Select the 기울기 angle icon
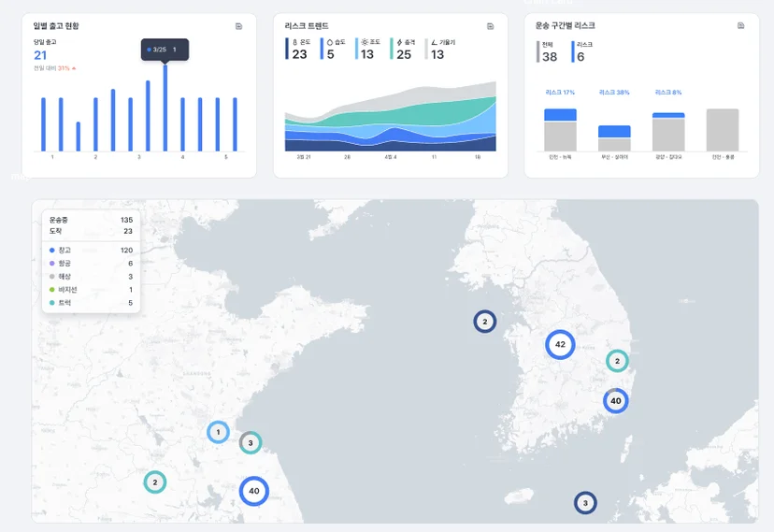This screenshot has height=532, width=774. [434, 42]
